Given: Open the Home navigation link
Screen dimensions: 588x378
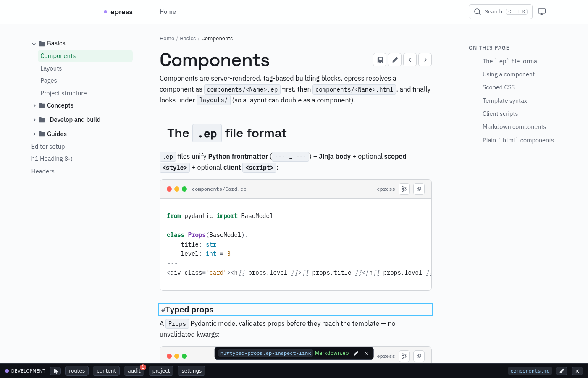Looking at the screenshot, I should pyautogui.click(x=168, y=12).
